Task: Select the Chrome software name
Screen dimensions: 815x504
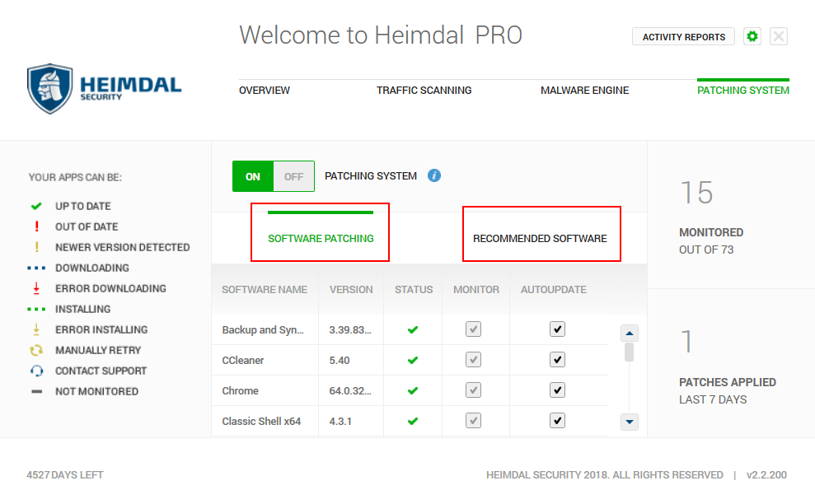Action: pyautogui.click(x=240, y=390)
